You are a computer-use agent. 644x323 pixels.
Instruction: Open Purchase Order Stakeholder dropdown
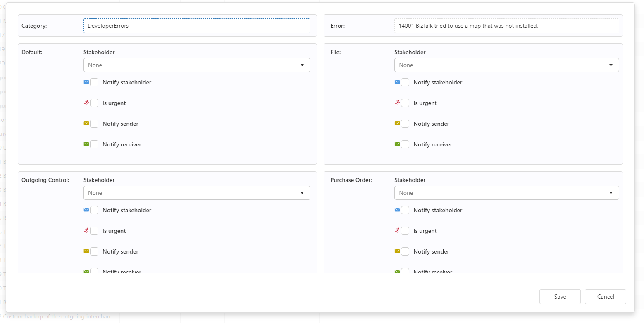tap(506, 193)
